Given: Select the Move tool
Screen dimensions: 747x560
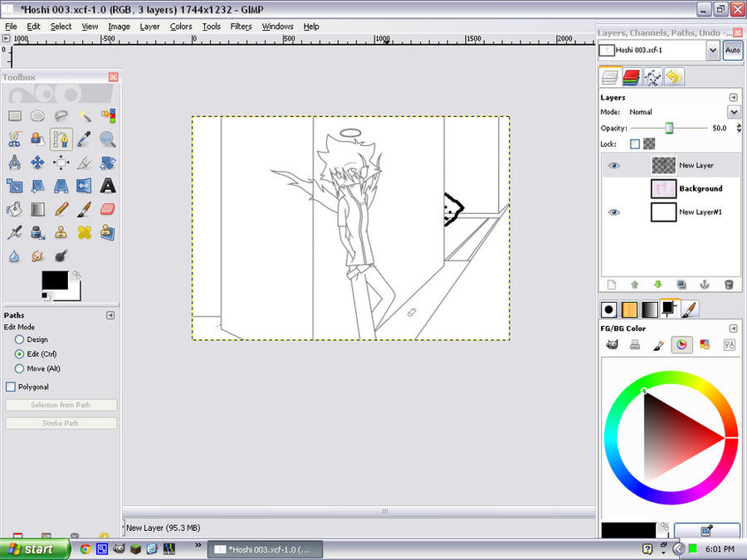Looking at the screenshot, I should coord(37,163).
